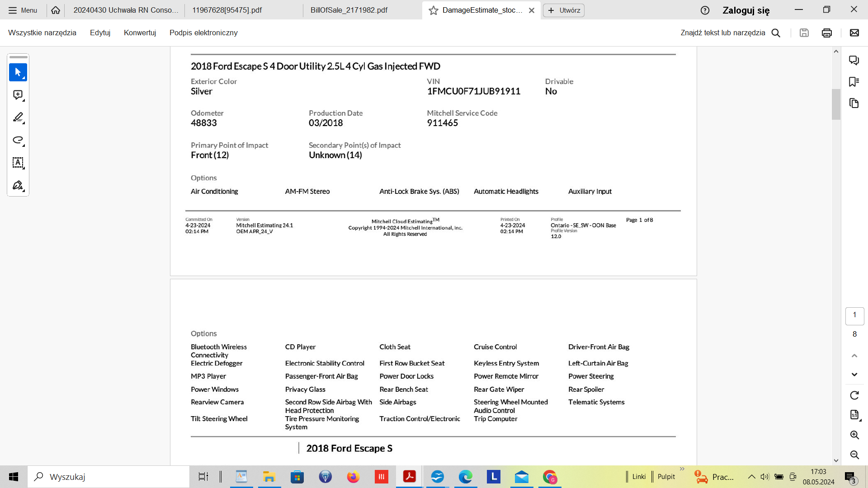Go to the Home icon
868x488 pixels.
(56, 10)
